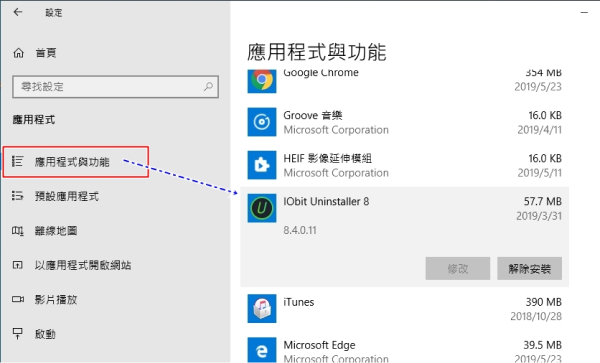This screenshot has height=363, width=600.
Task: Click the 2018/10/28 iTunes date
Action: (x=536, y=316)
